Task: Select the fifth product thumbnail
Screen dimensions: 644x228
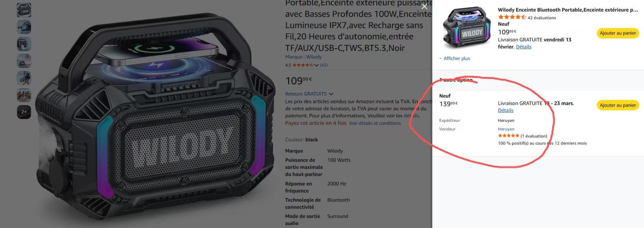Action: pos(24,78)
